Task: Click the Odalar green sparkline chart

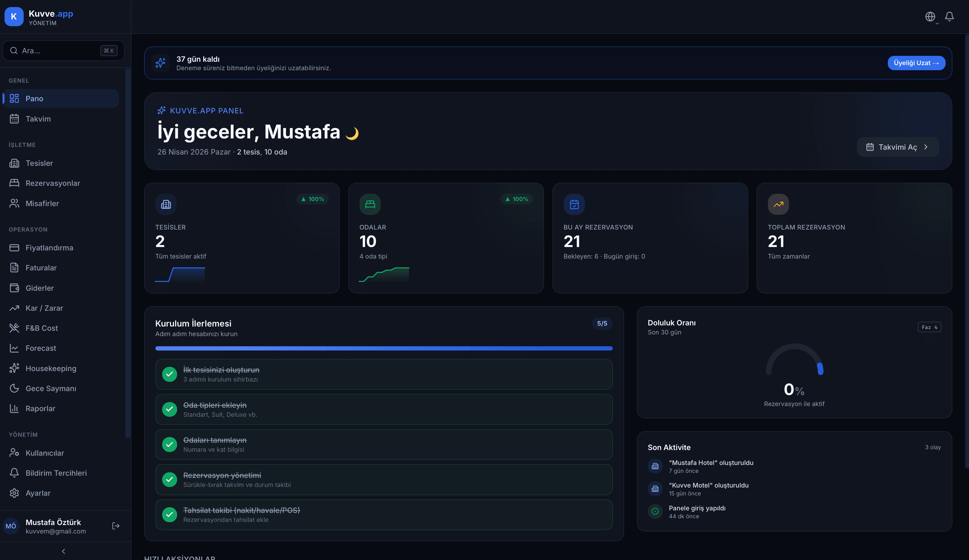Action: [384, 274]
